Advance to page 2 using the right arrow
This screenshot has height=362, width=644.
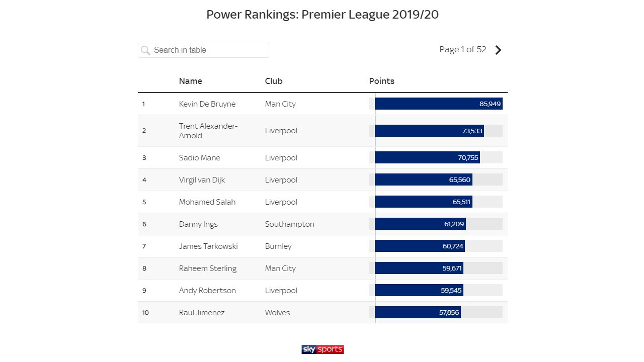click(498, 50)
